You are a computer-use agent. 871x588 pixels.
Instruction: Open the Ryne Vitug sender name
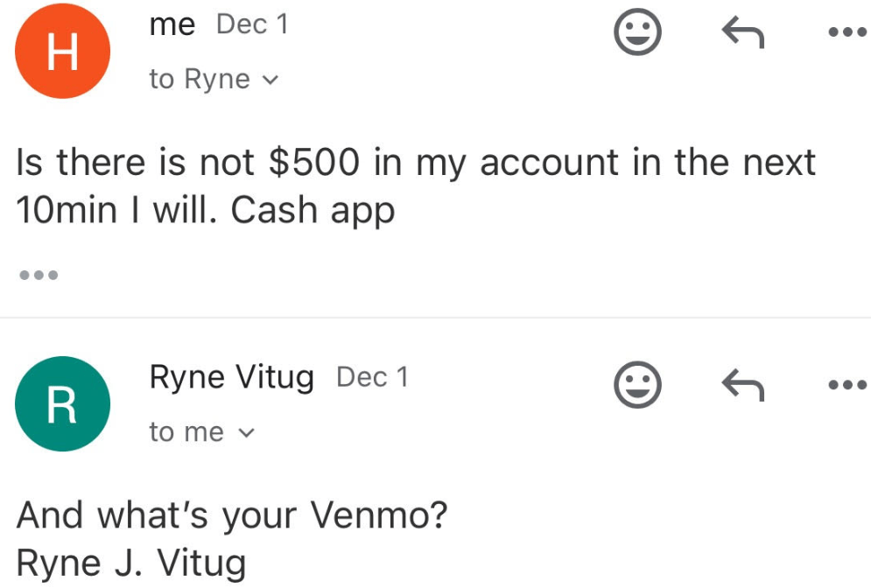(x=231, y=377)
